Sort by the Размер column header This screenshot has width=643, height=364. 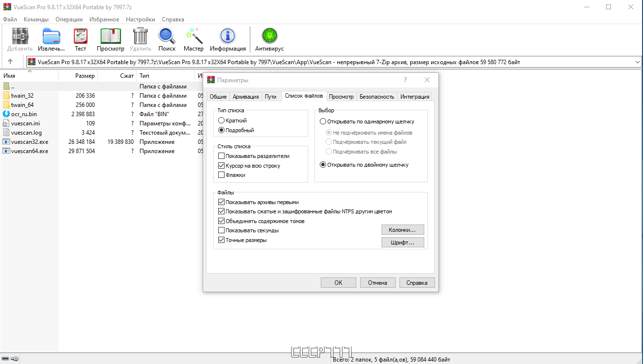(x=78, y=76)
